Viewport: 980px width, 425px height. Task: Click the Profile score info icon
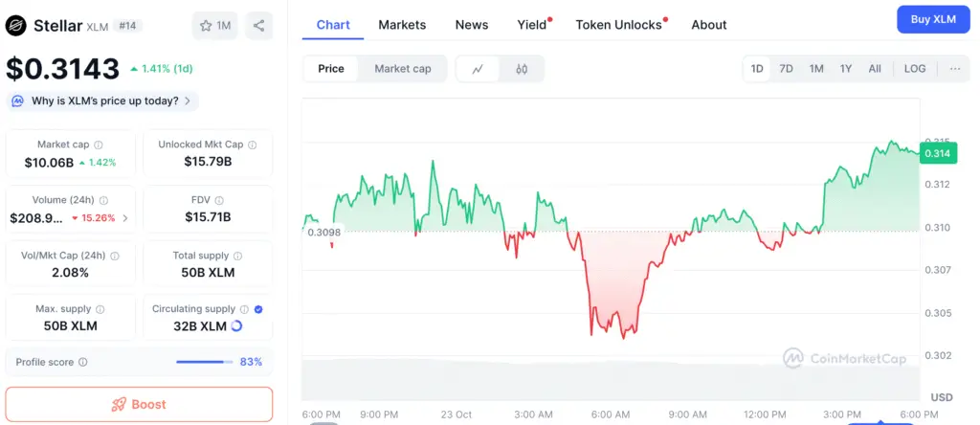pyautogui.click(x=83, y=362)
